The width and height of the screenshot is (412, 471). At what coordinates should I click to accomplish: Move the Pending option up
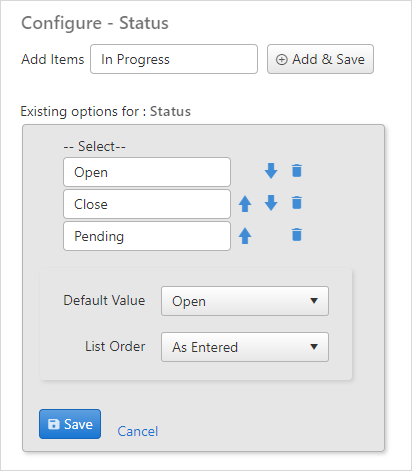245,235
